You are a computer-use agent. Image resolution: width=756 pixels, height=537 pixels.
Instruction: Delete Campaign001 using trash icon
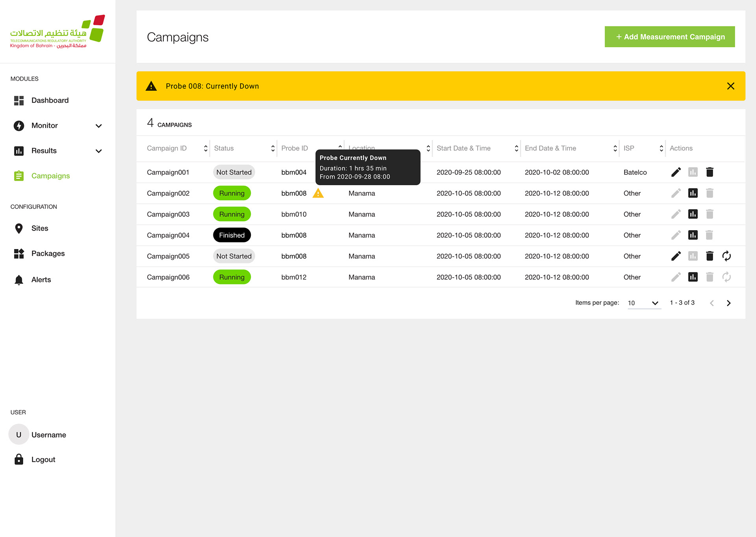point(710,172)
